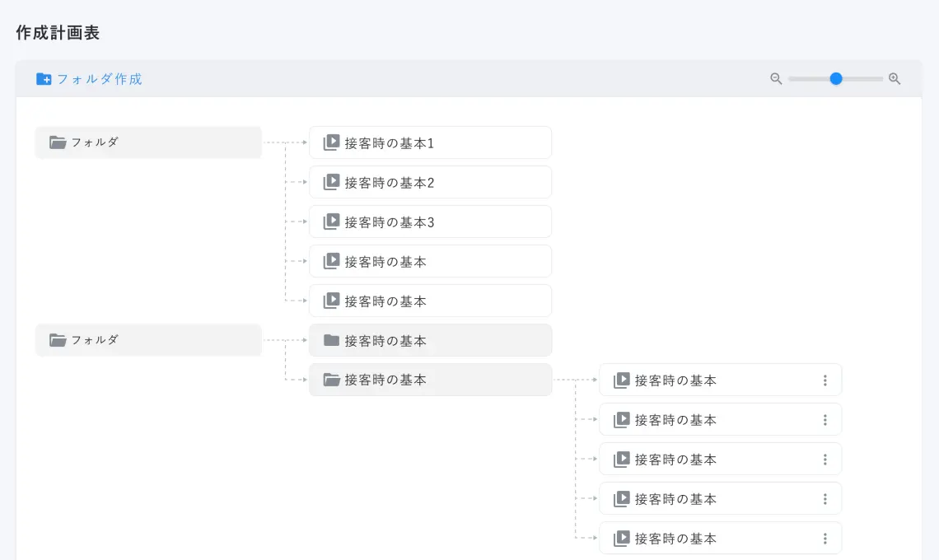Open the three-dot menu of the first nested video item
Image resolution: width=939 pixels, height=560 pixels.
[x=825, y=380]
